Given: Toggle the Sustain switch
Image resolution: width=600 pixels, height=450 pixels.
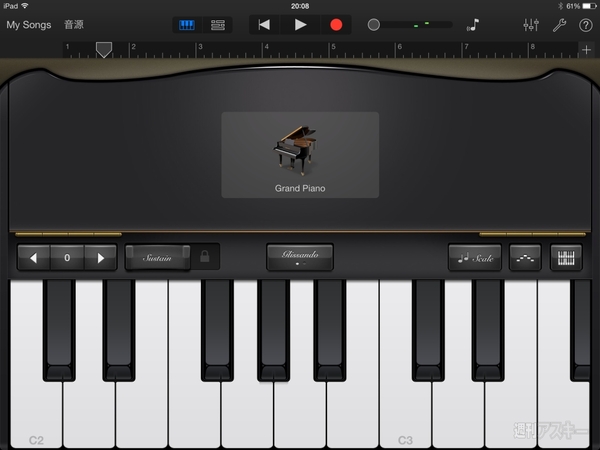Looking at the screenshot, I should pos(158,258).
